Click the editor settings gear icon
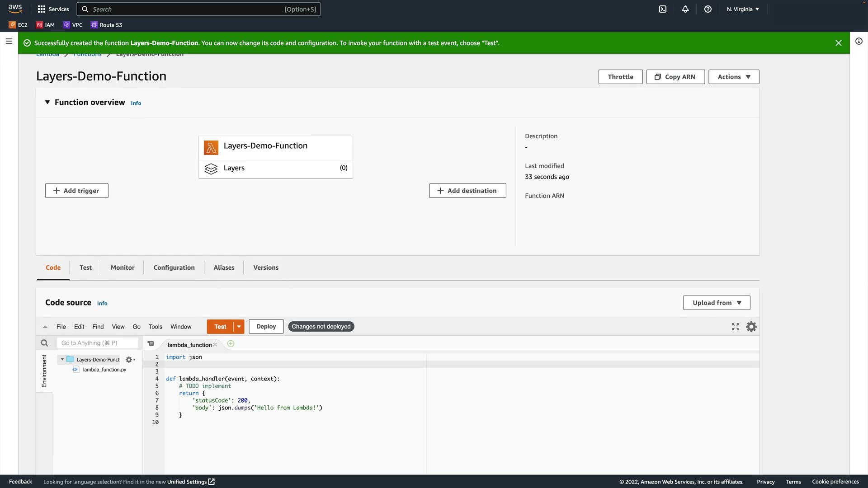 pyautogui.click(x=751, y=327)
